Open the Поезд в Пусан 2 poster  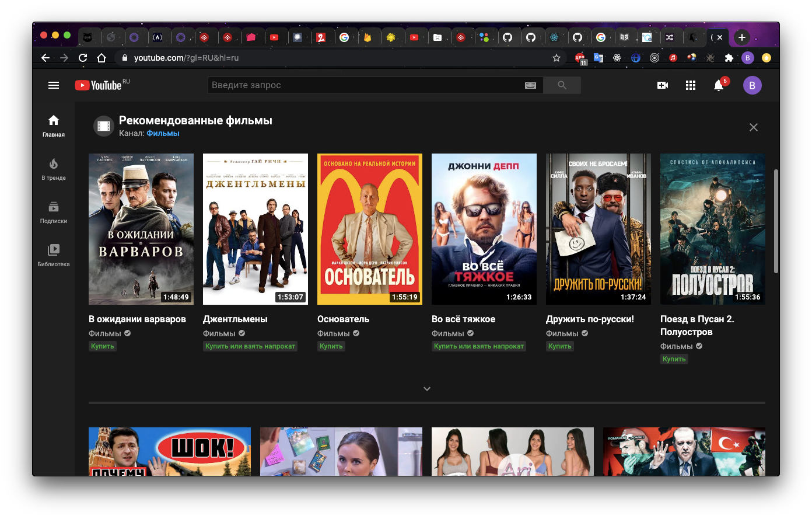[713, 229]
